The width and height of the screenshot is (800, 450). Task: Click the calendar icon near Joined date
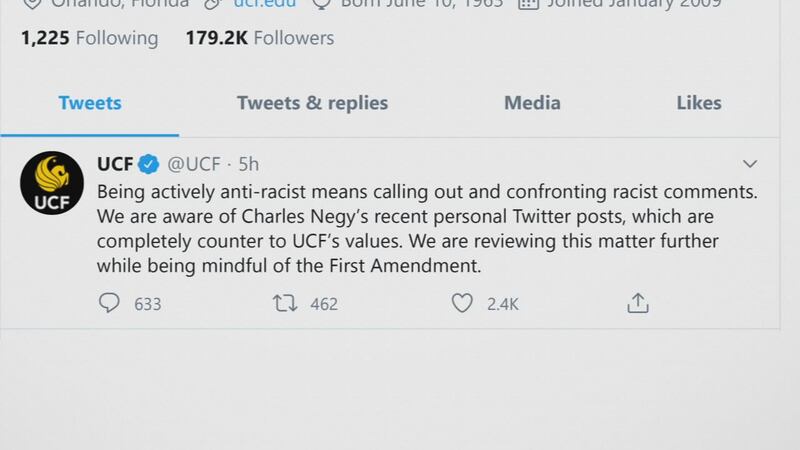(528, 4)
